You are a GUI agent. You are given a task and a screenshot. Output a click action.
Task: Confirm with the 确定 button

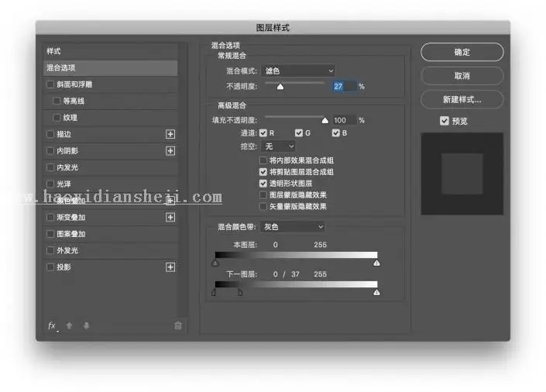(462, 52)
